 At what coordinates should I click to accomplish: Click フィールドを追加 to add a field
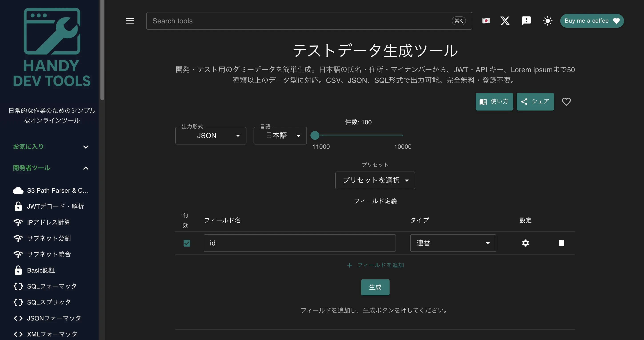tap(375, 265)
